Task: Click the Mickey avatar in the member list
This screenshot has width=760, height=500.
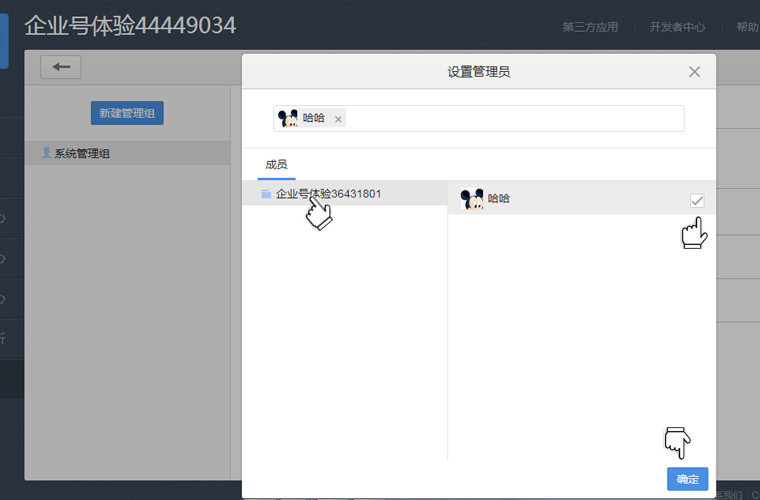Action: 473,199
